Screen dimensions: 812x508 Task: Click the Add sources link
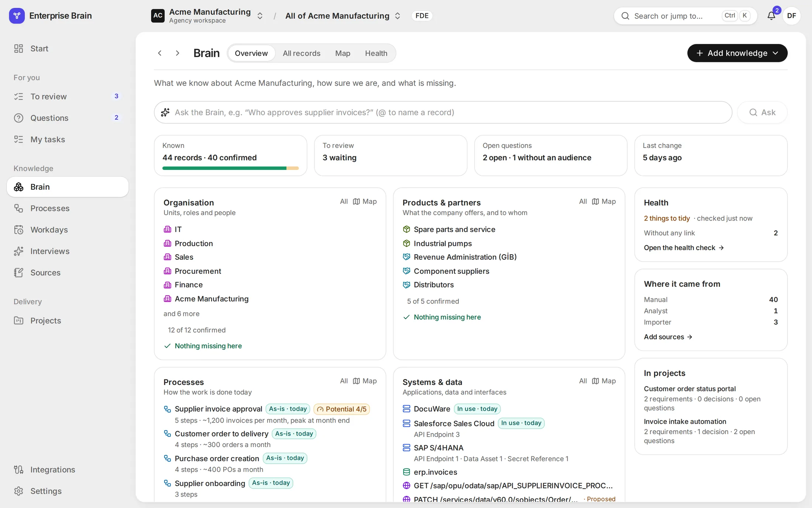click(668, 337)
